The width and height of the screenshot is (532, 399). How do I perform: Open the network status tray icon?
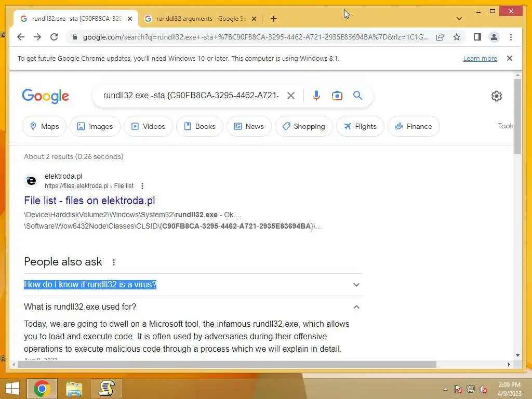pyautogui.click(x=471, y=389)
